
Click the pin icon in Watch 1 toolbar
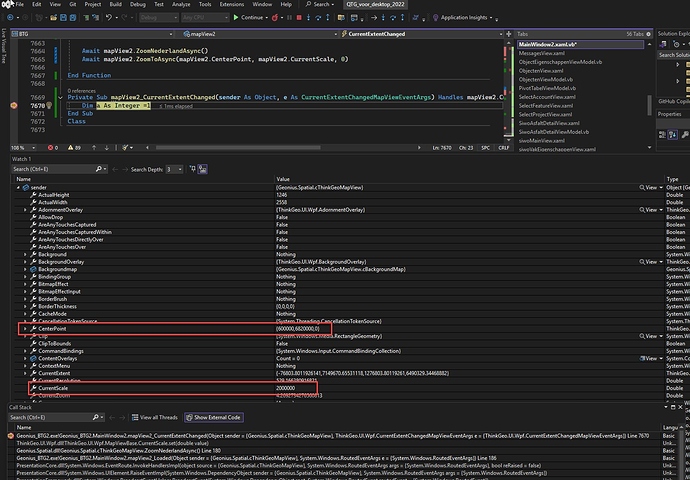[x=192, y=169]
